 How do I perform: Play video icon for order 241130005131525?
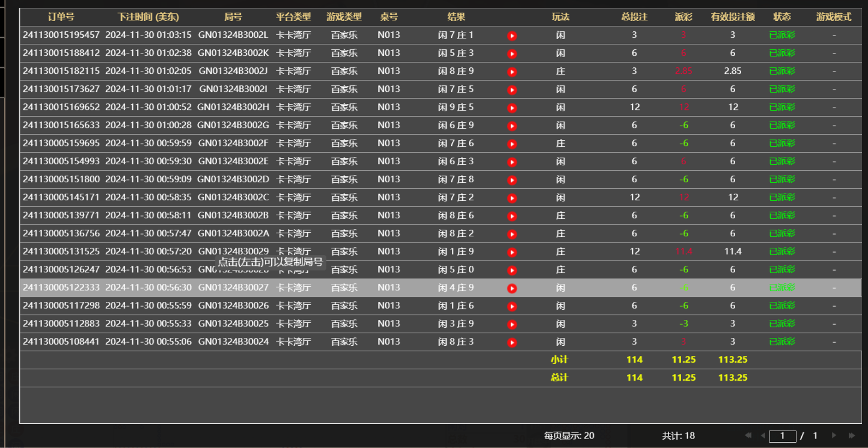click(512, 251)
